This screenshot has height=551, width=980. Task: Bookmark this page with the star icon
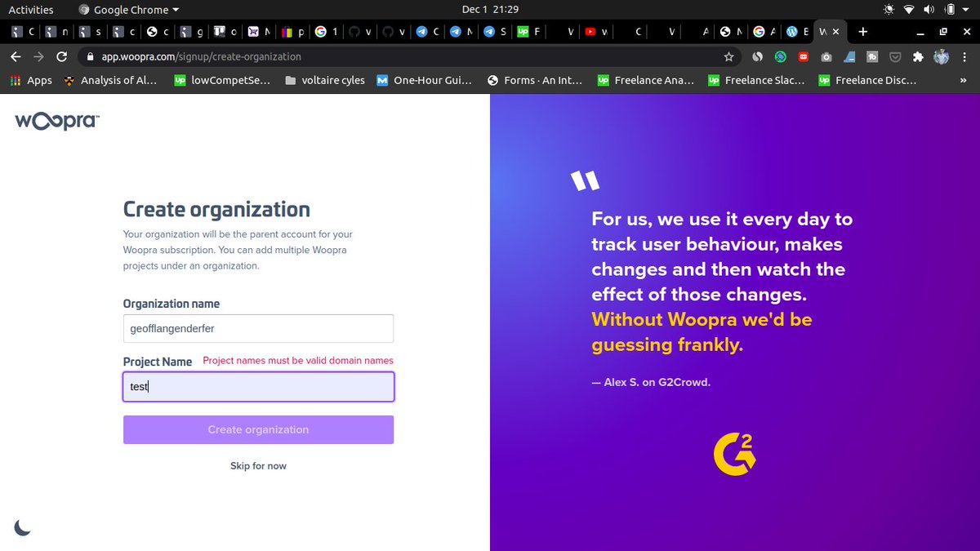728,57
